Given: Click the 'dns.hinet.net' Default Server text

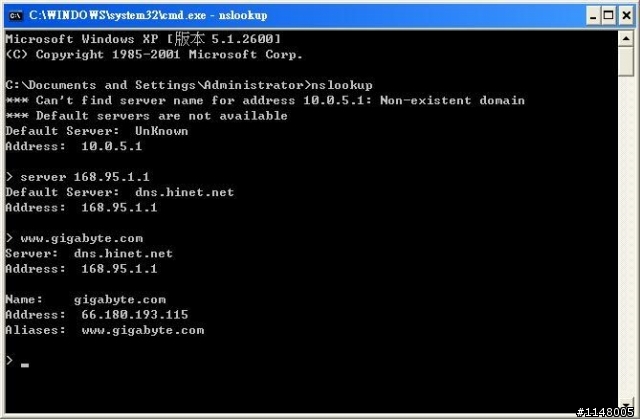Looking at the screenshot, I should [x=184, y=192].
